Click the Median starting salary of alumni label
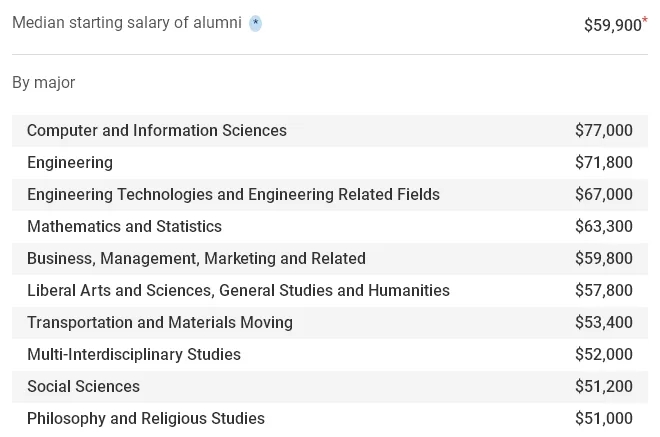The image size is (660, 437). pyautogui.click(x=127, y=23)
